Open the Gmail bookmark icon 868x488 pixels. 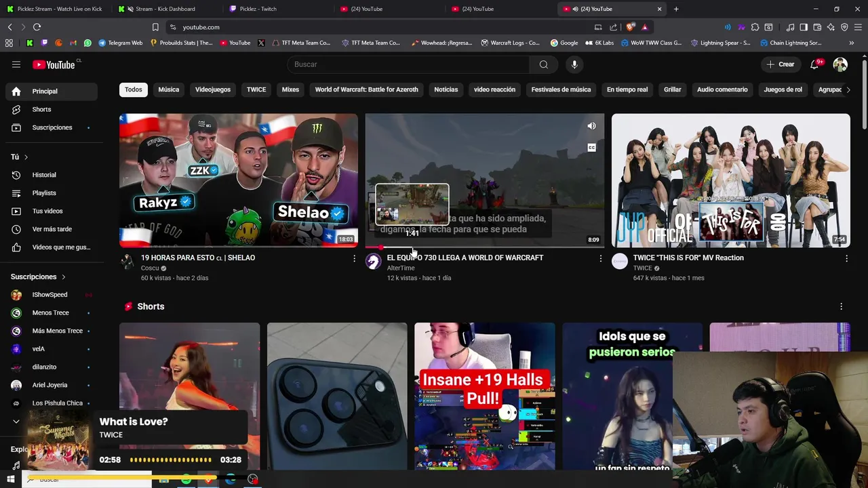pos(73,43)
